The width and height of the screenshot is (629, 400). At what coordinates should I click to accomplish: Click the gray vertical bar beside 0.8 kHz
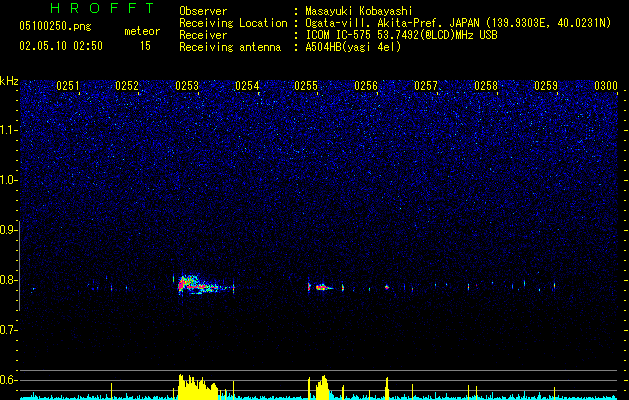pos(19,265)
